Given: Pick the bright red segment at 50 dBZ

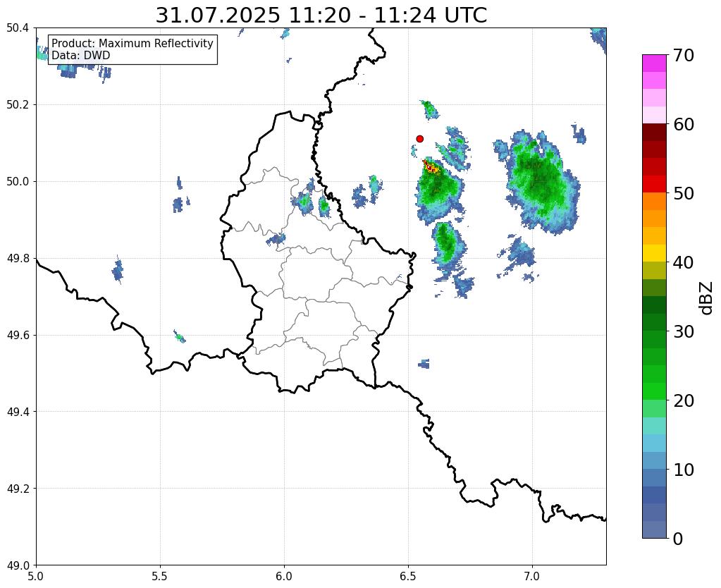Looking at the screenshot, I should 654,185.
